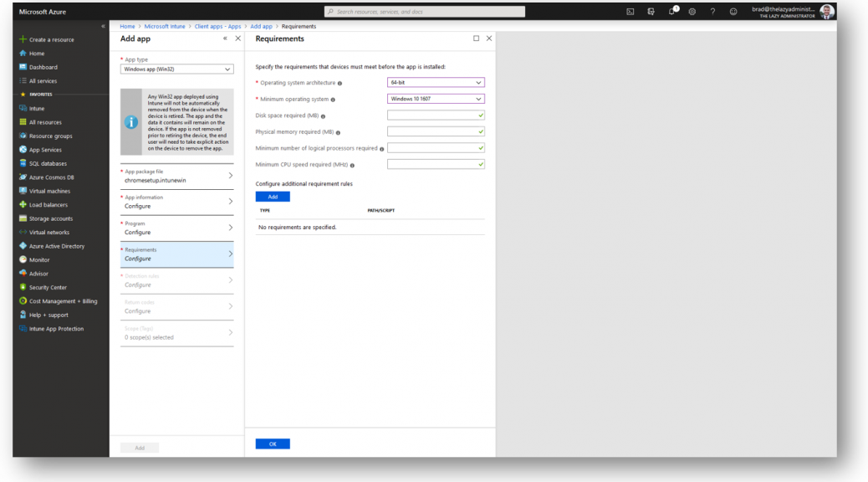This screenshot has width=868, height=482.
Task: Click the Client apps - Apps breadcrumb
Action: [217, 26]
